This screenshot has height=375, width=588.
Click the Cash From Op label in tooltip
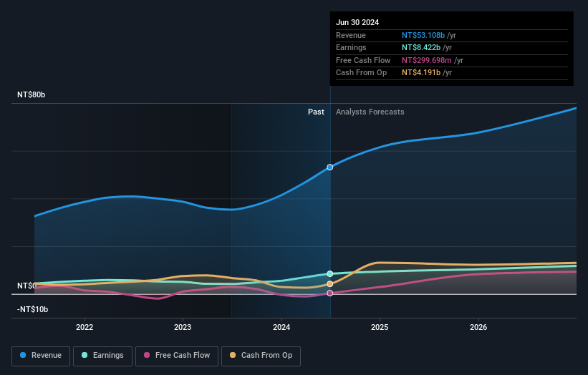[x=361, y=73]
